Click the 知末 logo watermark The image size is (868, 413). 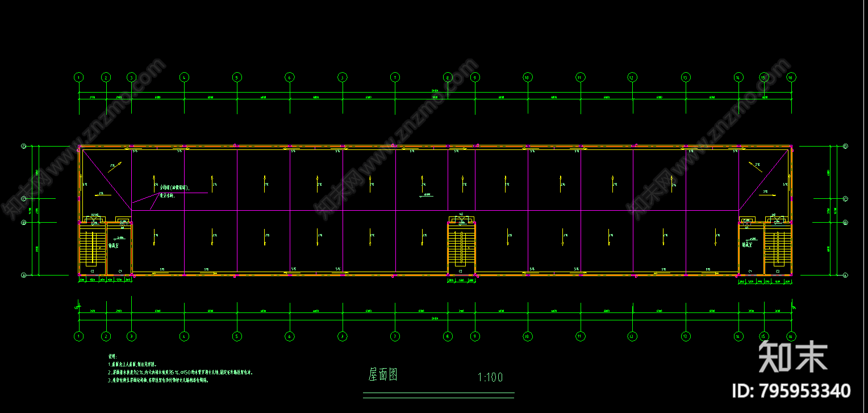[794, 356]
